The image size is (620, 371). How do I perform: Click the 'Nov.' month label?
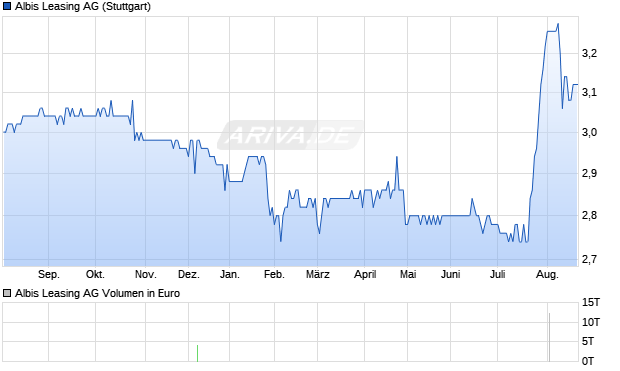[x=146, y=274]
